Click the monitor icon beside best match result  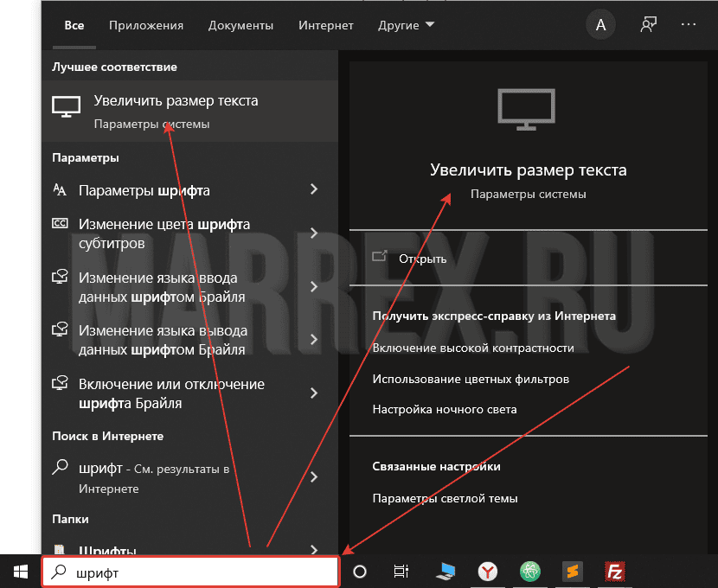coord(67,106)
